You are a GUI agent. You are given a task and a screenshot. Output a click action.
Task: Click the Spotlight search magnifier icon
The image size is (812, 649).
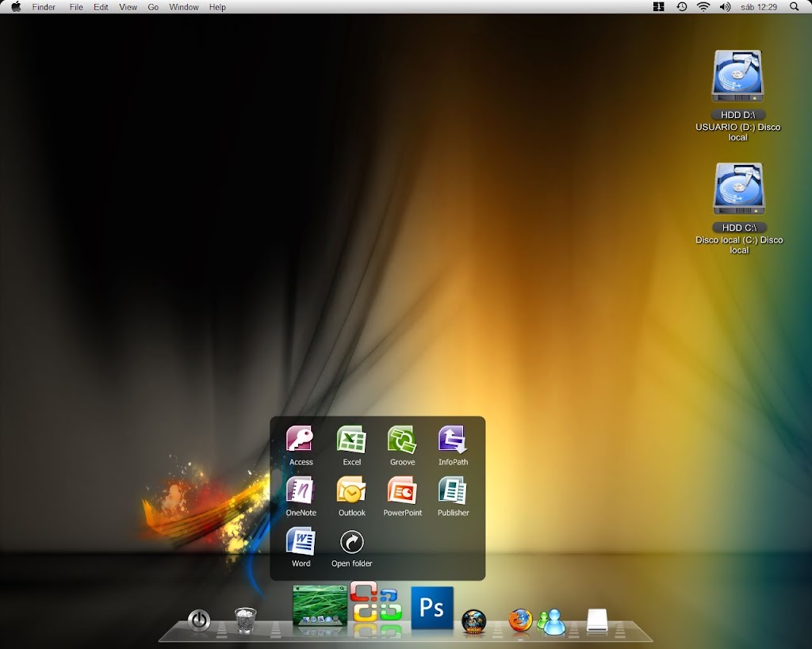(x=794, y=6)
